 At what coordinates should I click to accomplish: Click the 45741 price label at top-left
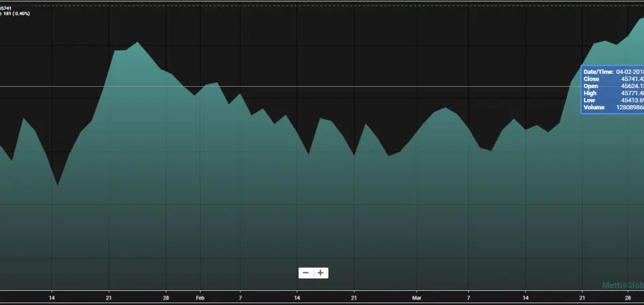click(6, 7)
